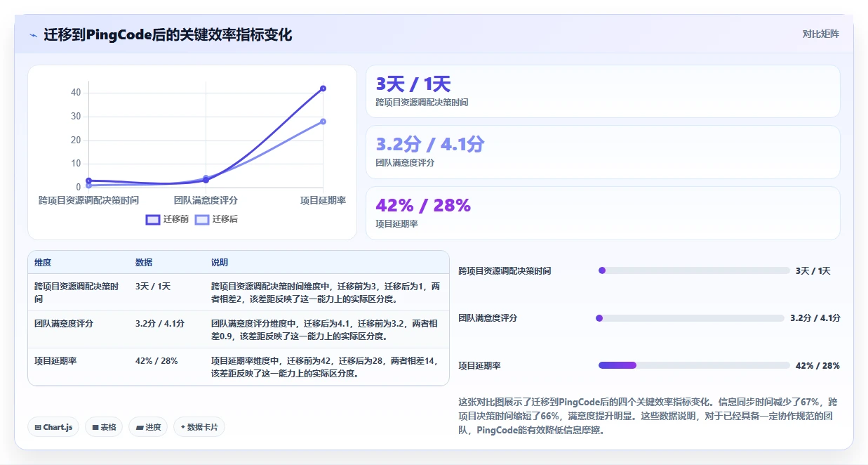
Task: Click the 说明 column header
Action: tap(220, 263)
